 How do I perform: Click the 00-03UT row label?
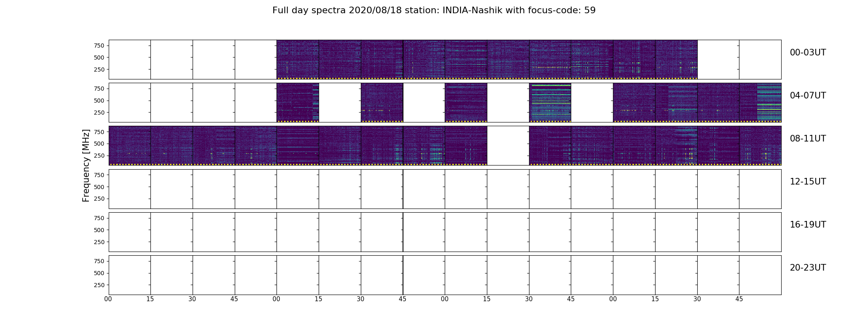[x=808, y=53]
